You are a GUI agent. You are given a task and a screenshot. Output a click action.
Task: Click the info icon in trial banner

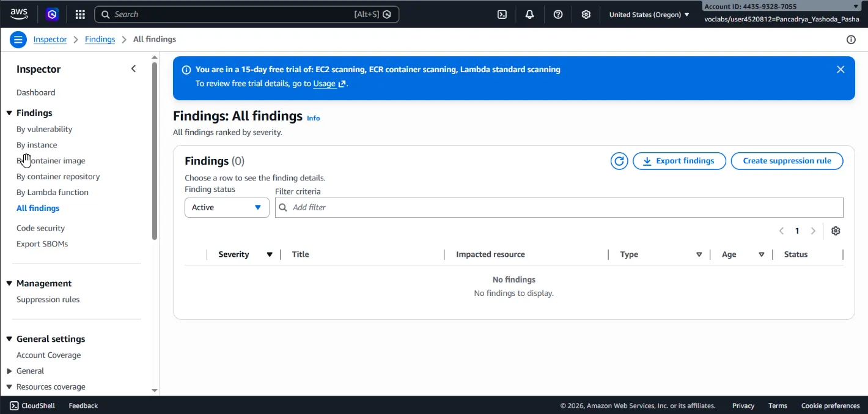[186, 70]
